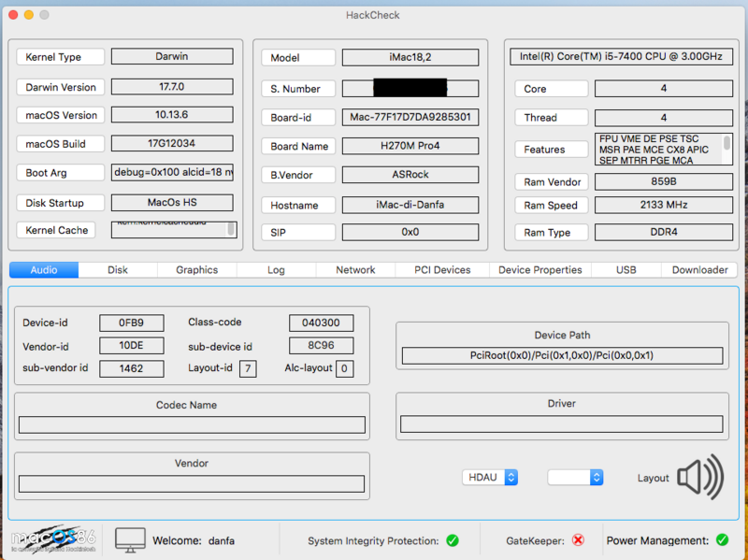748x560 pixels.
Task: Select the Downloader tab
Action: 699,270
